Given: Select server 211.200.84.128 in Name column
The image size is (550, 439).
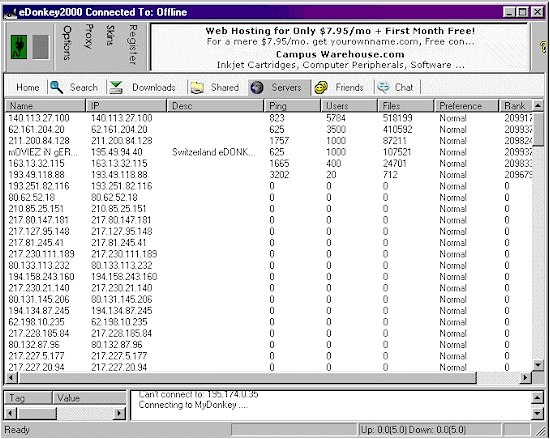Looking at the screenshot, I should pos(39,141).
